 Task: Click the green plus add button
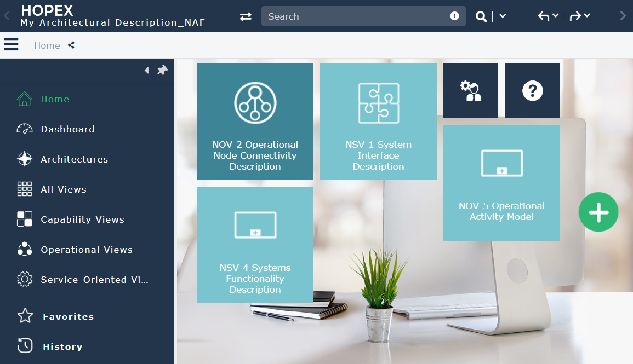[x=598, y=212]
